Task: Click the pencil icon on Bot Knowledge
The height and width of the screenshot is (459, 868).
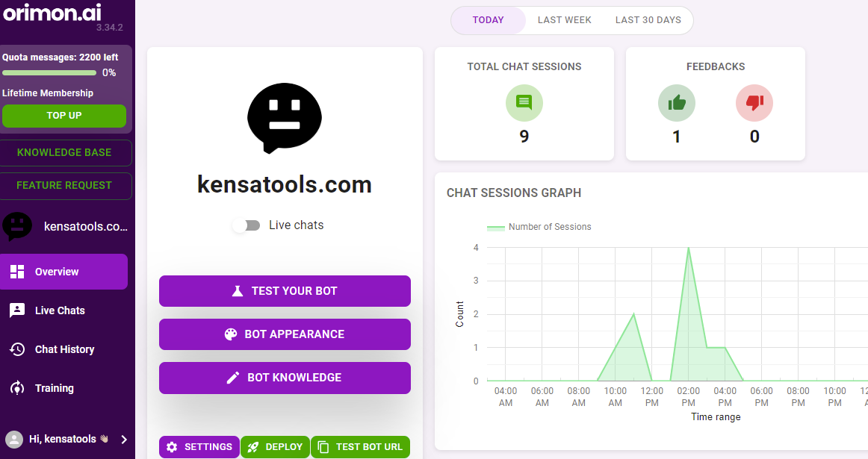Action: pos(233,378)
